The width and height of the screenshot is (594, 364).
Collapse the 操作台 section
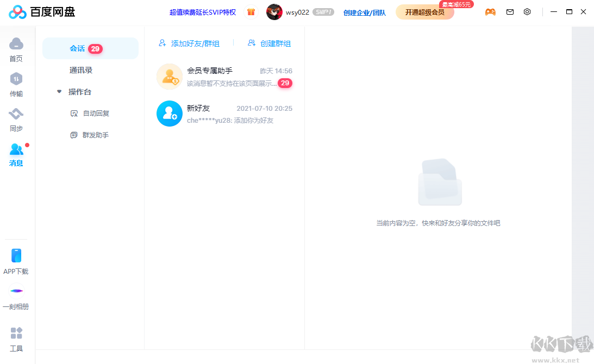pyautogui.click(x=59, y=91)
